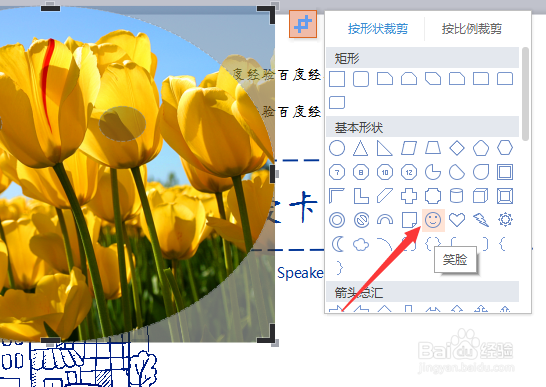Screen dimensions: 546x387
Task: Pick the diamond shape
Action: coord(457,148)
